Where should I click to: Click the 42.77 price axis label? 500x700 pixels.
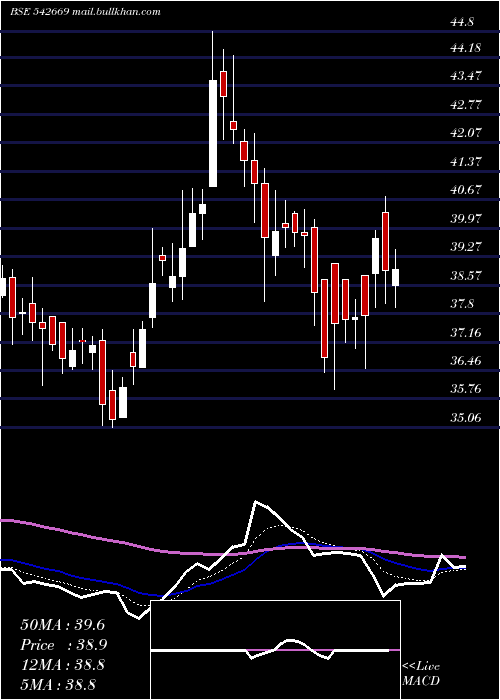click(466, 104)
